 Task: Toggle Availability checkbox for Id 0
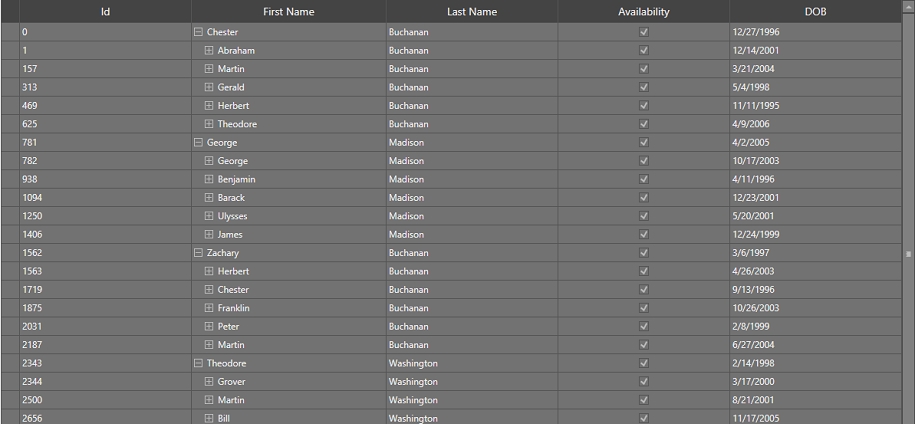[x=644, y=32]
